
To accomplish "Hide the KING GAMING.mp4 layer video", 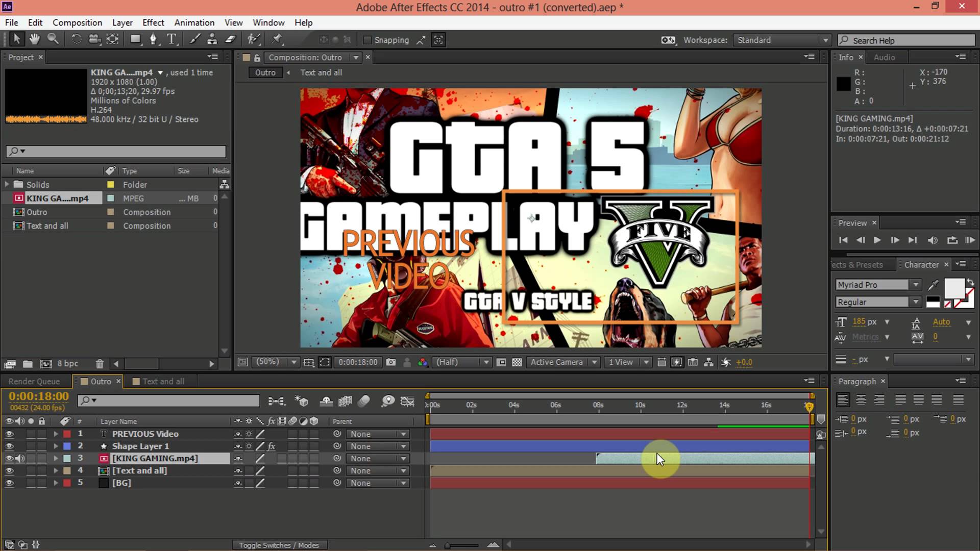I will point(9,459).
